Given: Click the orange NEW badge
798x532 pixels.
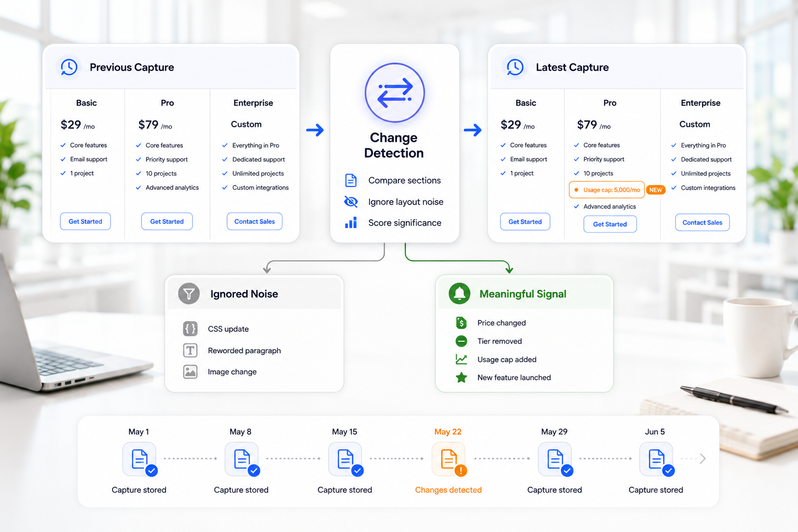Looking at the screenshot, I should coord(656,190).
